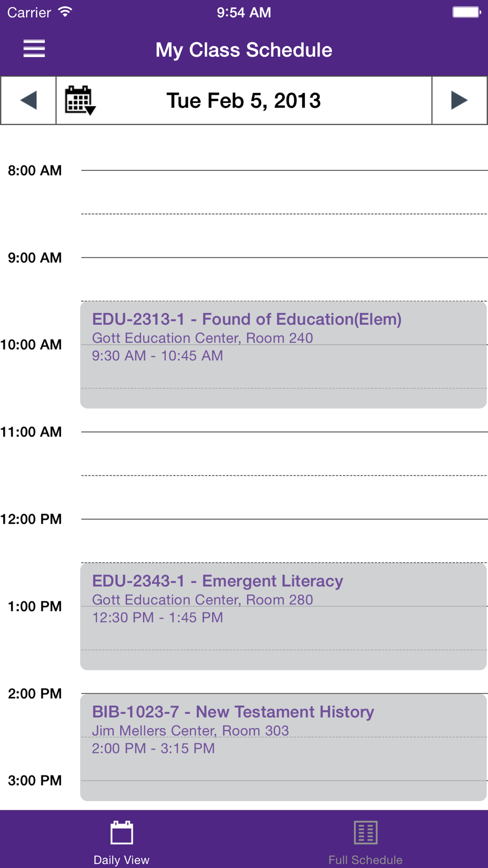
Task: Go to next day with right arrow
Action: coord(459,101)
